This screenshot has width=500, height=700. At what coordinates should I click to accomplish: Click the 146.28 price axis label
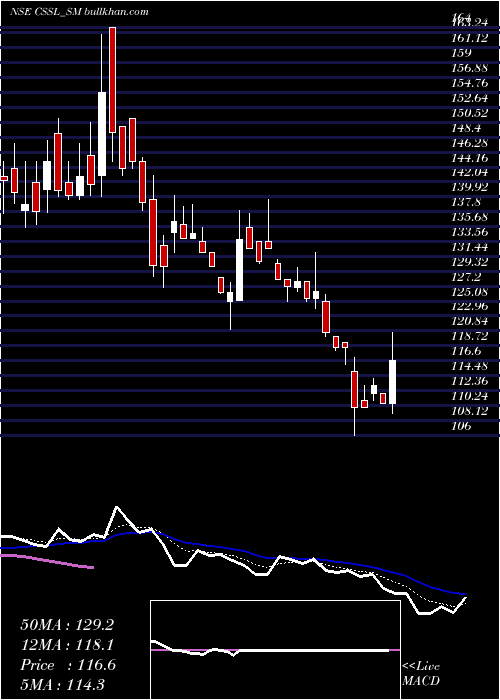470,143
